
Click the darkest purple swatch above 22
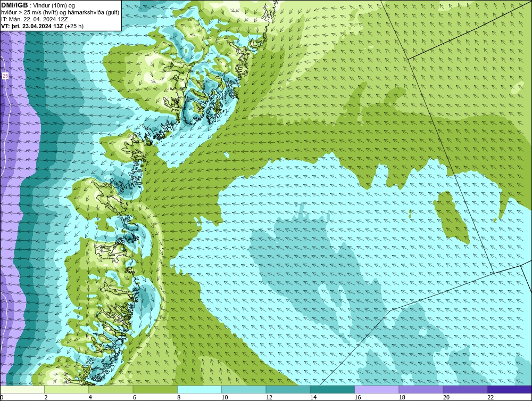tap(510, 389)
